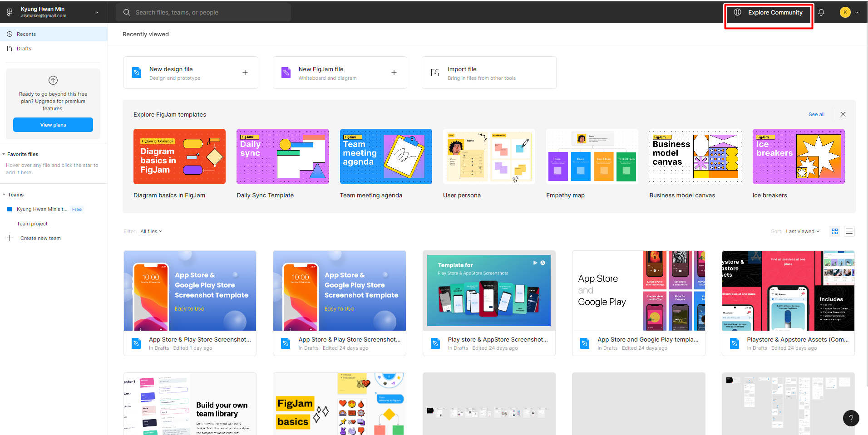Click the blue team square icon
The width and height of the screenshot is (868, 435).
click(10, 209)
